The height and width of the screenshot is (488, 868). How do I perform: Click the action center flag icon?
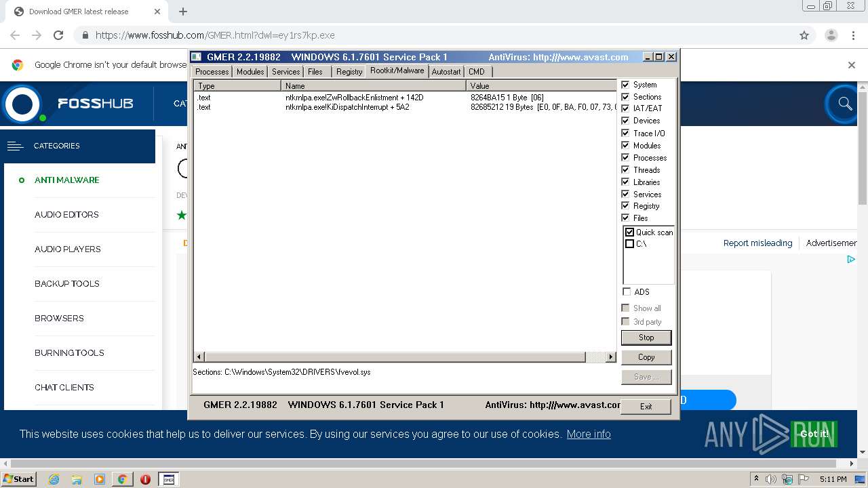[x=804, y=479]
